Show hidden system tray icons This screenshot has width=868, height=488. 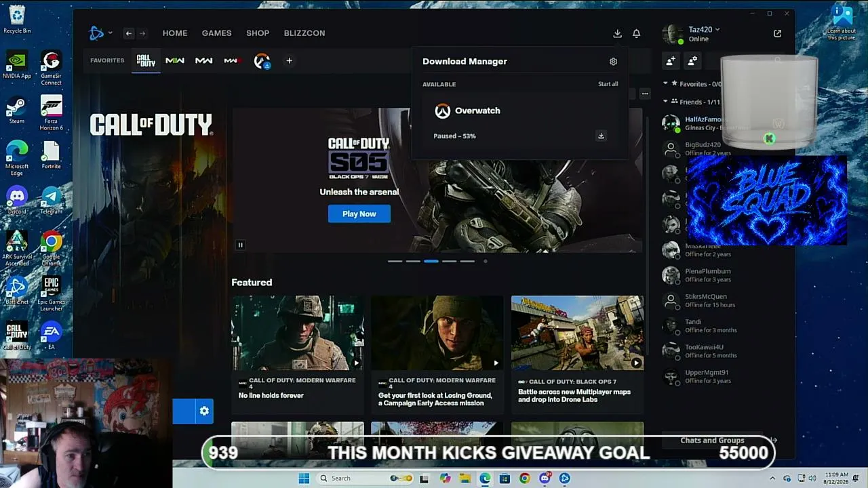pos(772,479)
